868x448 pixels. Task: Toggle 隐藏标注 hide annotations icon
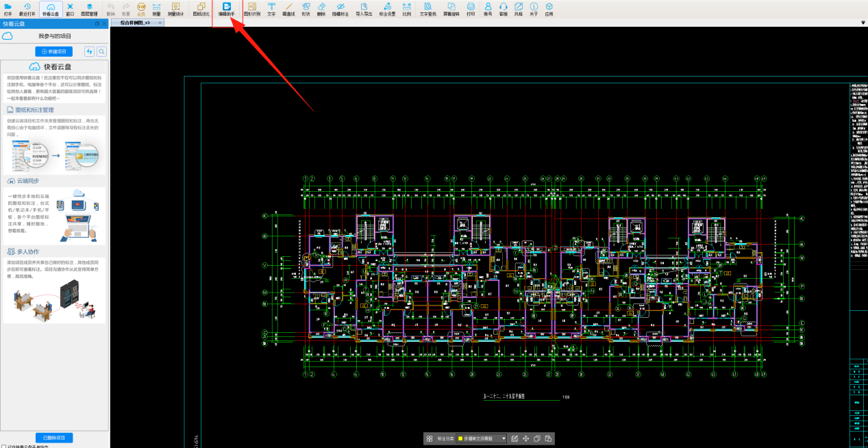pyautogui.click(x=340, y=9)
